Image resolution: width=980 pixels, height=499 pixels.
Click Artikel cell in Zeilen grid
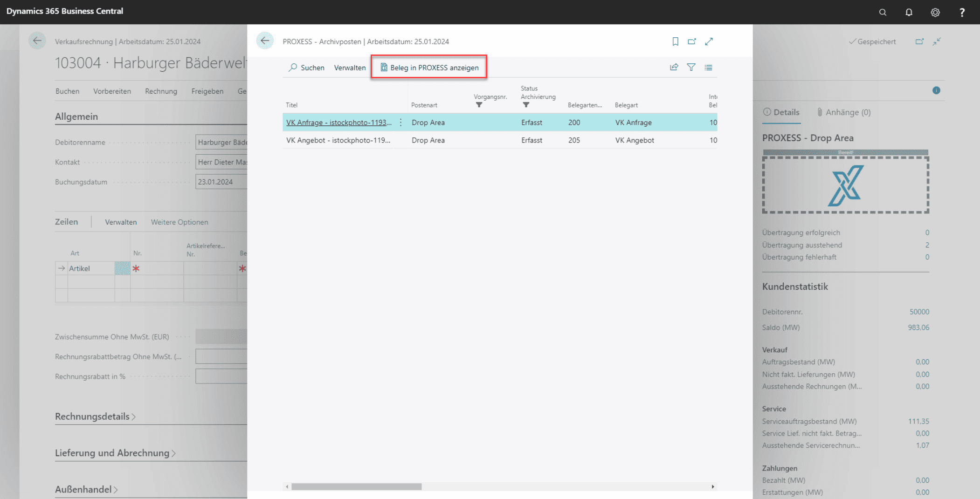(91, 268)
